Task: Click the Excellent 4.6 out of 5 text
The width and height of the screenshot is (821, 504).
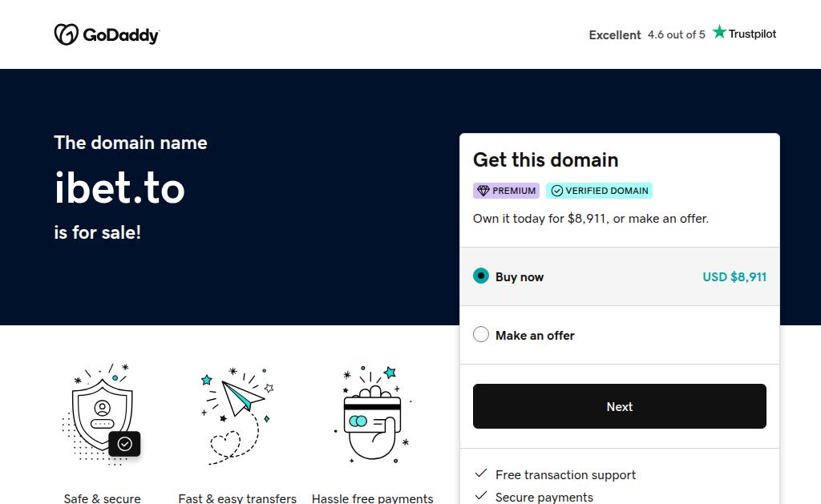Action: point(647,34)
